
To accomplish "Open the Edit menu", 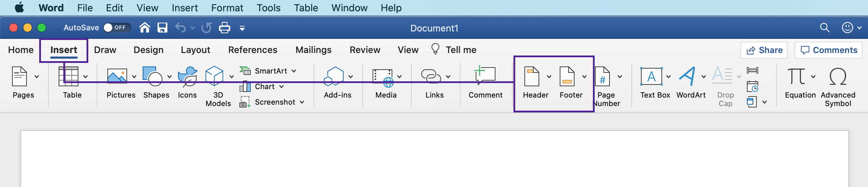I will 114,8.
